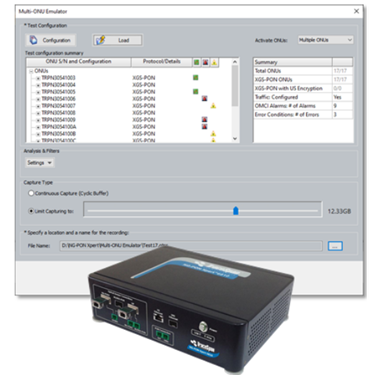Open the Activate ONUs dropdown
Viewport: 375px width, 375px height.
325,40
